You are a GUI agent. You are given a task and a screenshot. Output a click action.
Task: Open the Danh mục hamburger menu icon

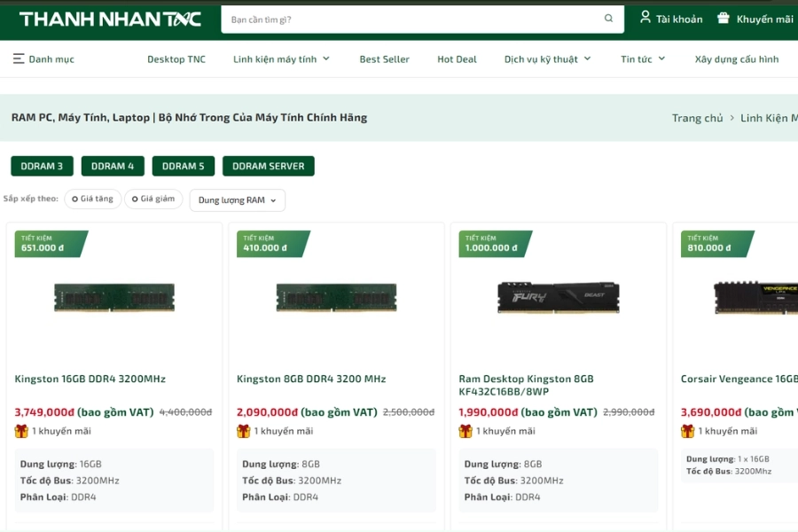(19, 59)
